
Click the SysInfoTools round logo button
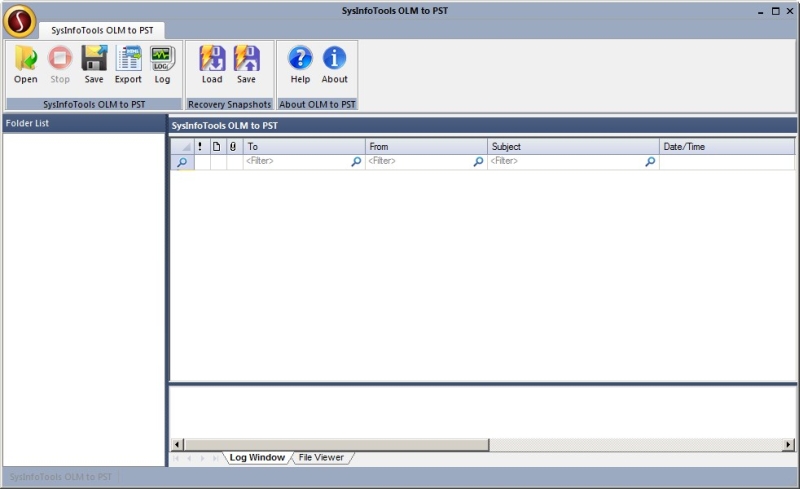click(19, 21)
